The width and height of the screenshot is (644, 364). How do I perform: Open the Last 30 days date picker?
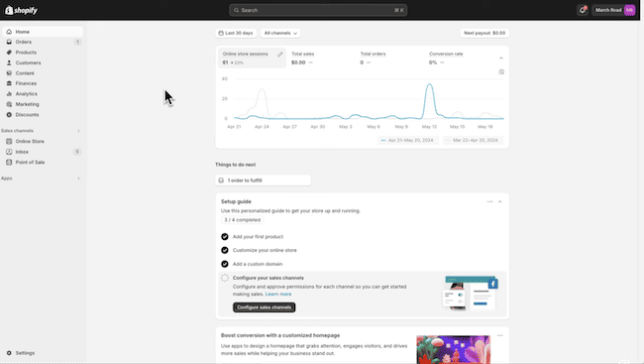[236, 33]
